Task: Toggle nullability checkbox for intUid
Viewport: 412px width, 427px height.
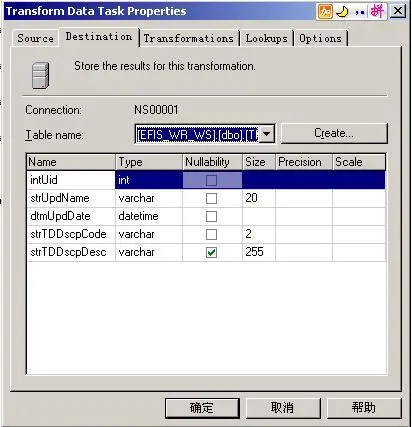Action: tap(211, 180)
